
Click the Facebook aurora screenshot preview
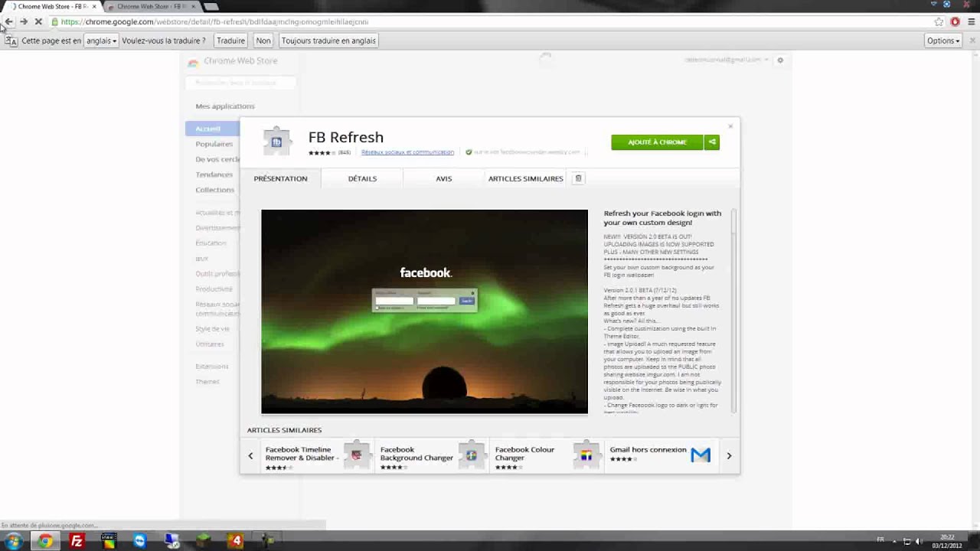(424, 311)
